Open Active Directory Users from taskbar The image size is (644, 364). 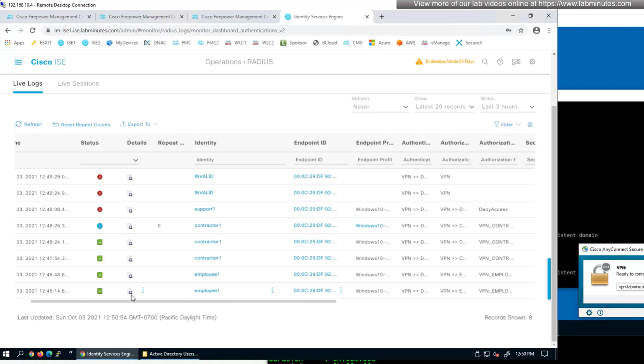point(170,354)
